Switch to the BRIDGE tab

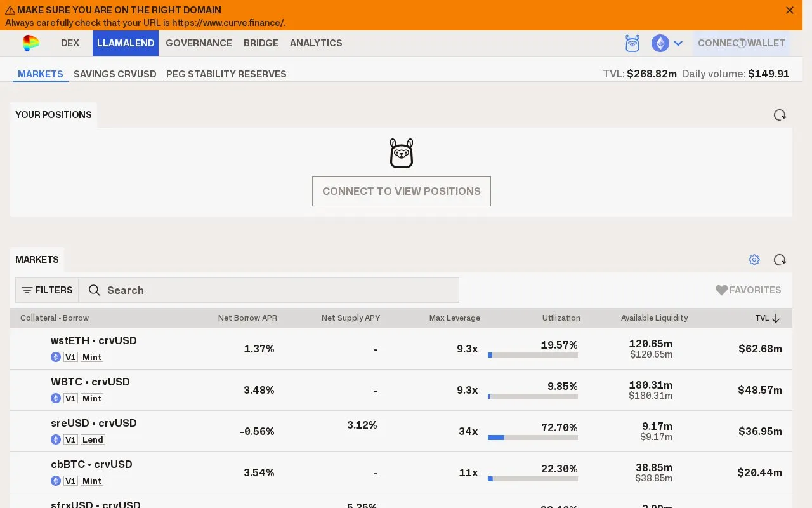point(261,43)
